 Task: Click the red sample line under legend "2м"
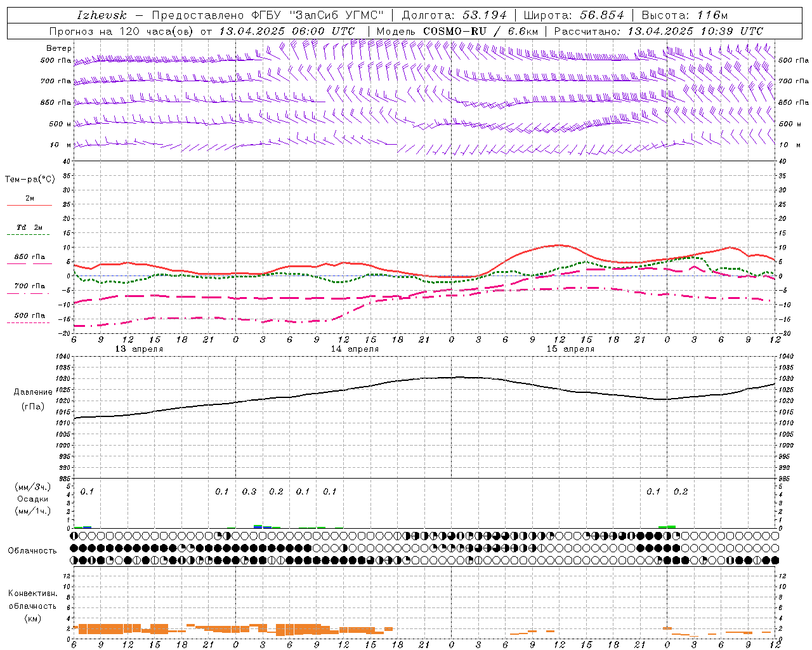pyautogui.click(x=29, y=205)
